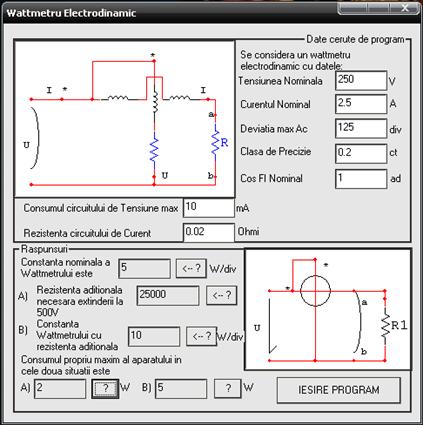Click the question button for consum B
The height and width of the screenshot is (425, 423).
228,388
